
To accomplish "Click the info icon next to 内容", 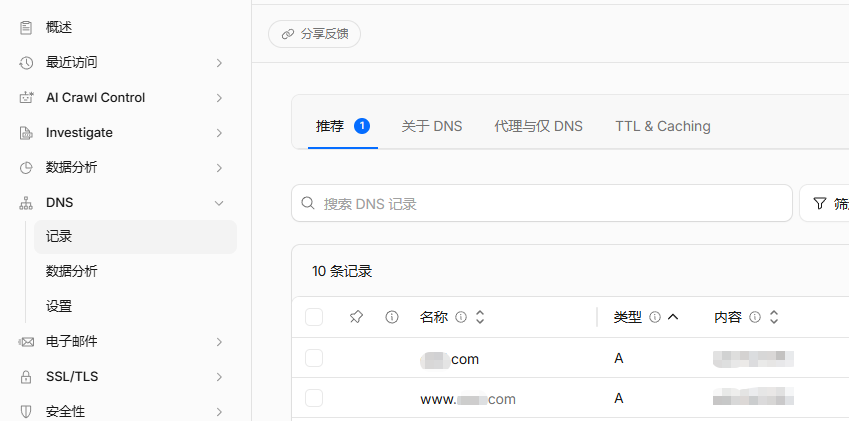I will [755, 317].
